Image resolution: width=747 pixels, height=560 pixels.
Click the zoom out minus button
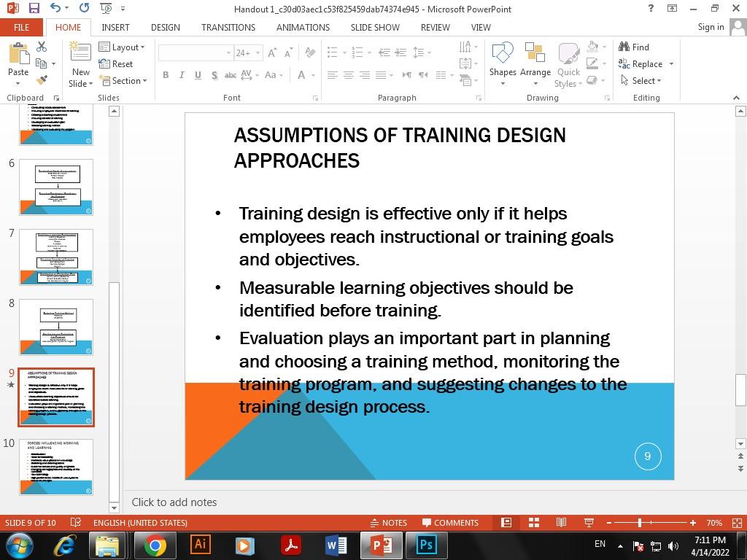pos(609,523)
